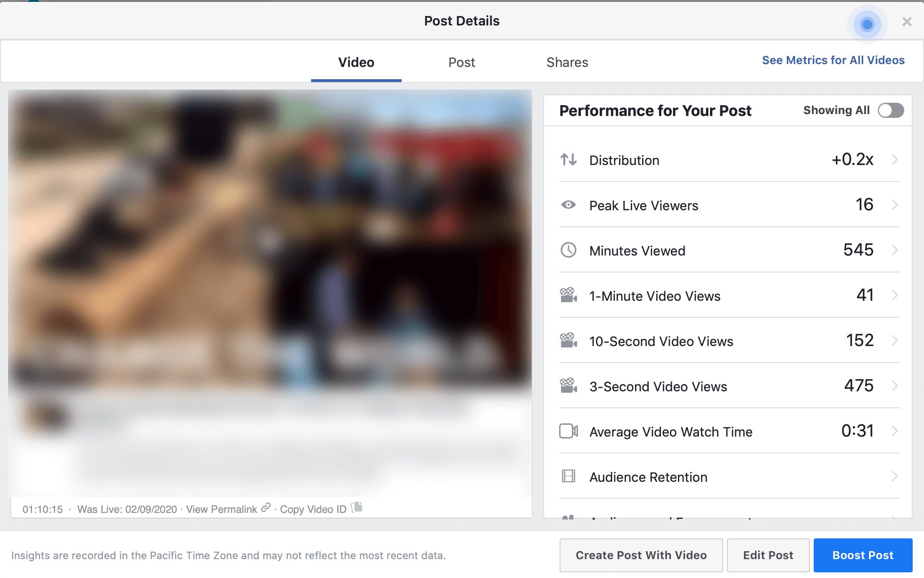Switch to the Post tab
The image size is (924, 578).
pos(462,62)
